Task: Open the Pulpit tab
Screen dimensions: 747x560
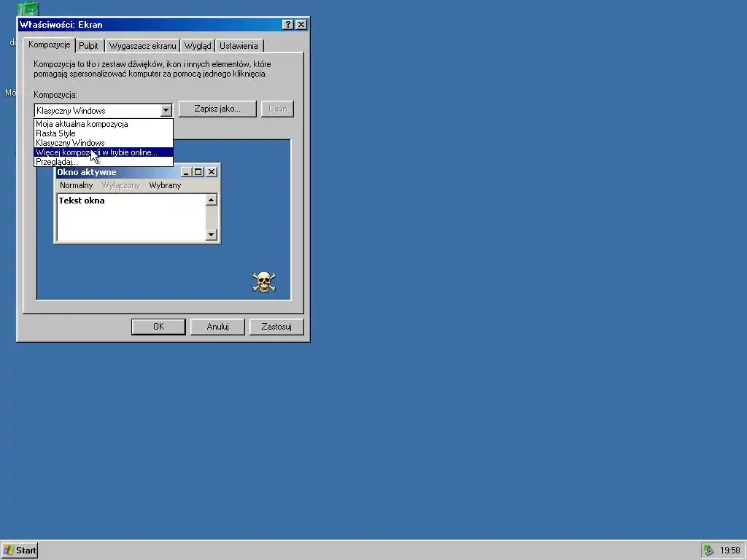Action: pos(88,46)
